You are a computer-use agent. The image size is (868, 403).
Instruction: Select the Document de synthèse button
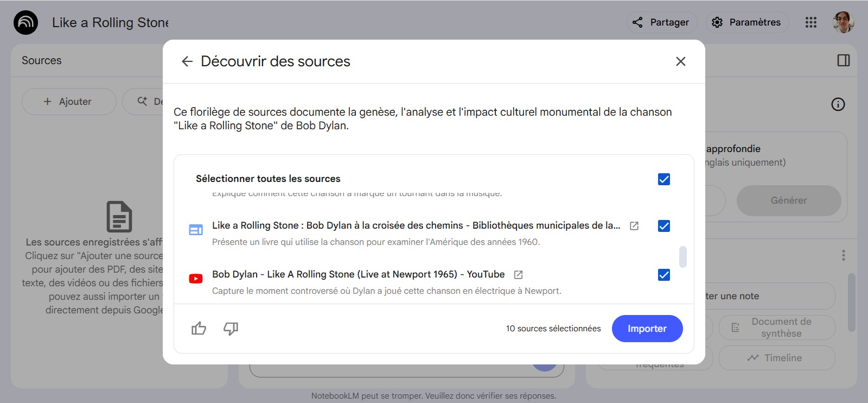777,328
